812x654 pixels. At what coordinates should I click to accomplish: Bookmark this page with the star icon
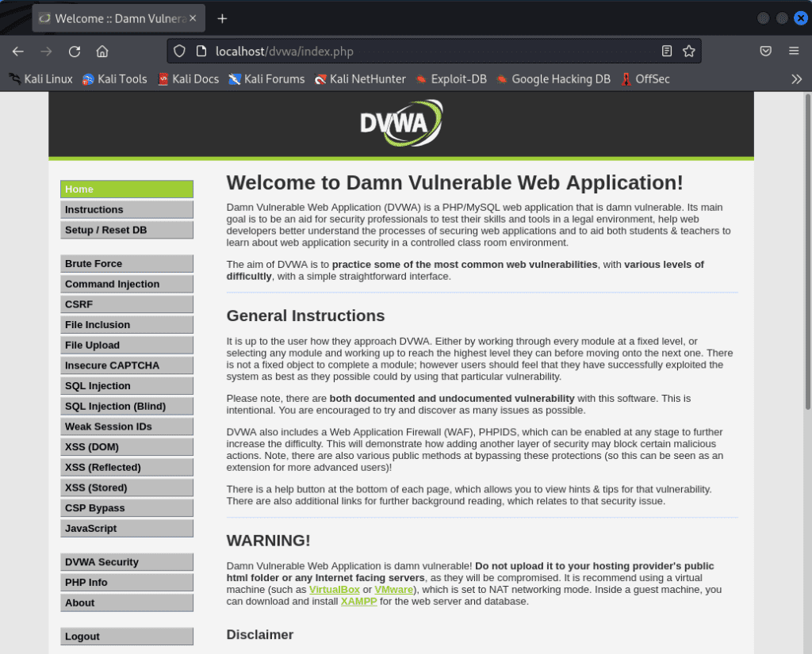click(x=689, y=51)
